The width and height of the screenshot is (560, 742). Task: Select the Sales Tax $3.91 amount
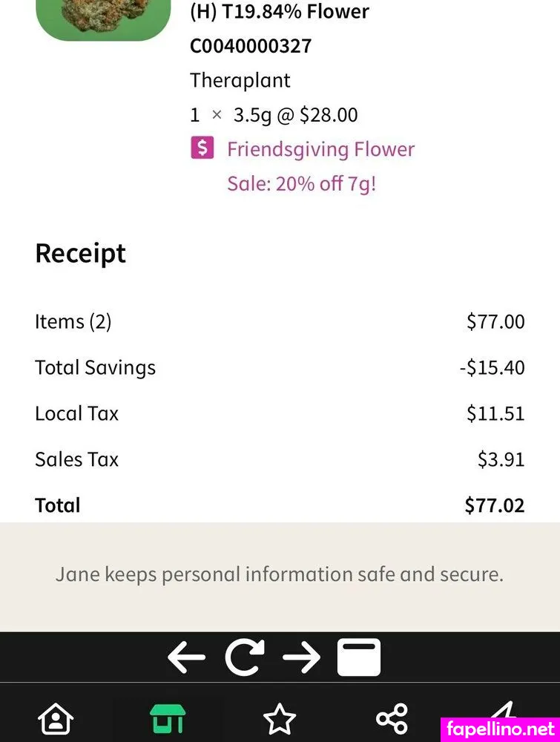pos(501,459)
